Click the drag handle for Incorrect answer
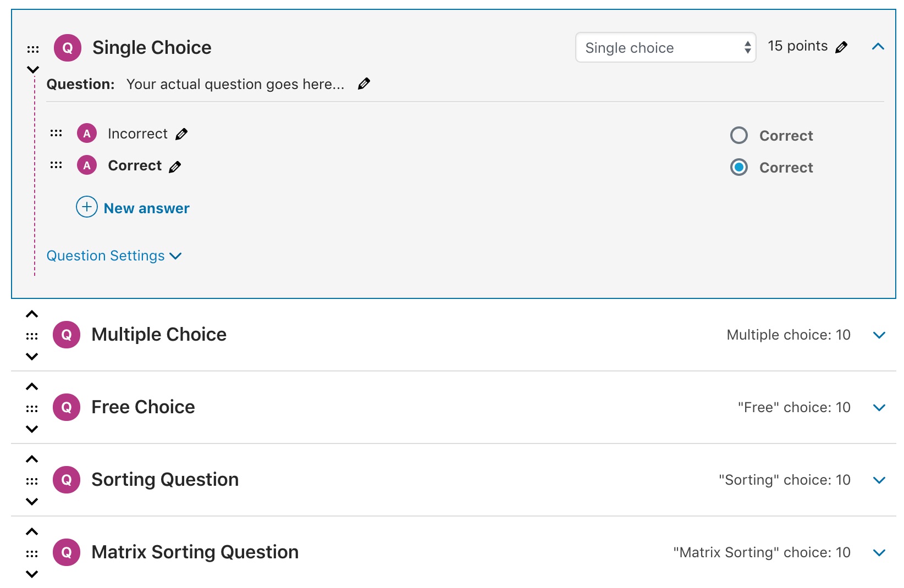 pyautogui.click(x=56, y=133)
